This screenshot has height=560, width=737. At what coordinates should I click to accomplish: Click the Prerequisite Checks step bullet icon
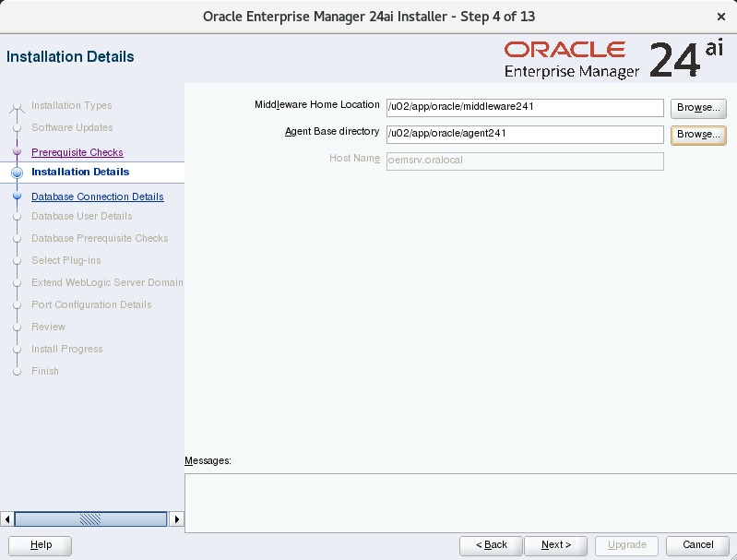tap(17, 150)
